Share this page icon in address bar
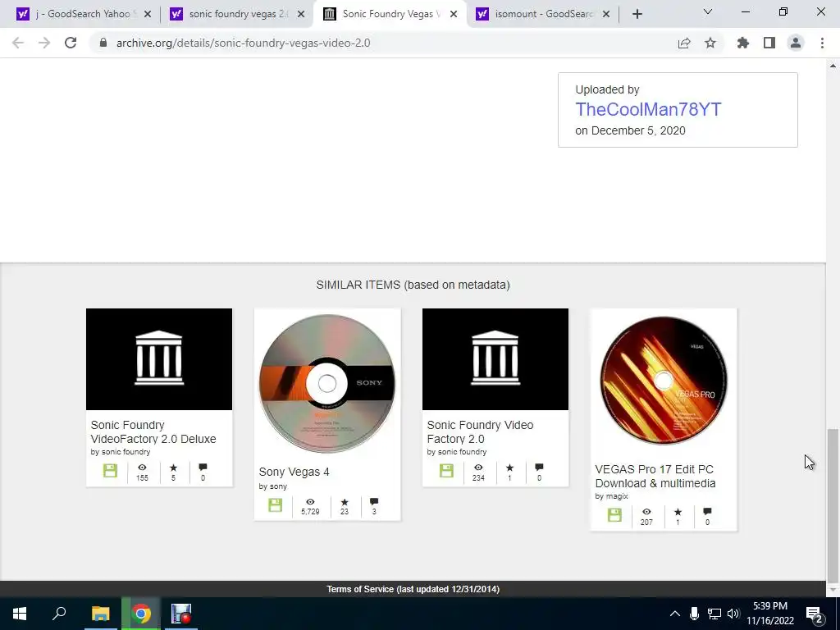Screen dimensions: 840x630 (x=684, y=43)
